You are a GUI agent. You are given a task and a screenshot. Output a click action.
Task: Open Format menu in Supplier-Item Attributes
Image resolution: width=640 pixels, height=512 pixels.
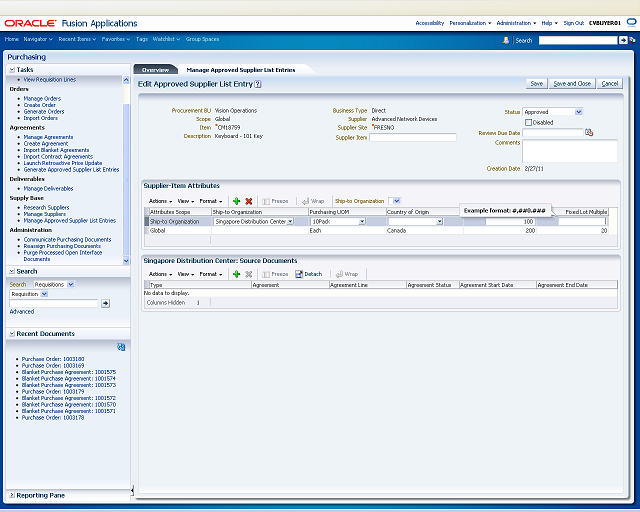click(211, 201)
